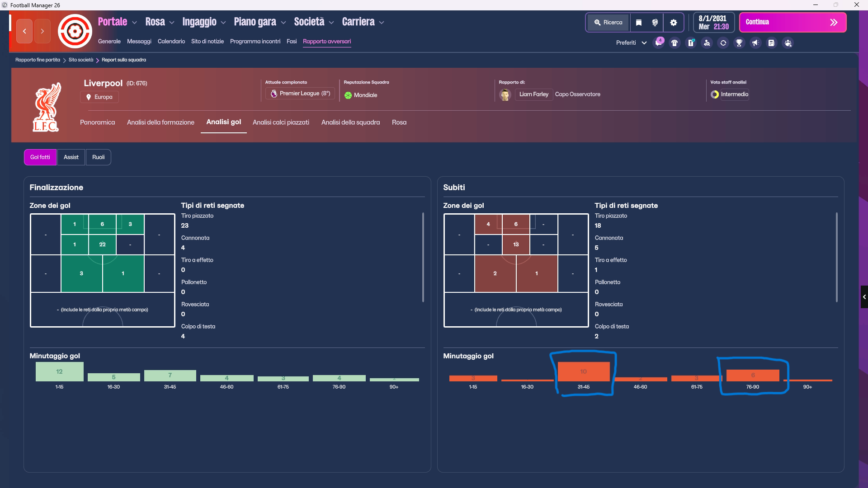Open the bookmarks icon in the top bar
868x488 pixels.
coord(638,23)
